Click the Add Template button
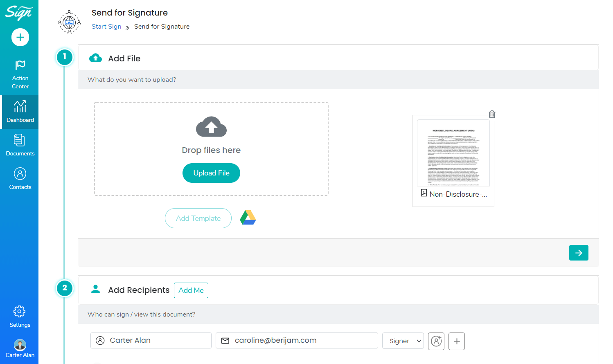Screen dimensions: 613x364 click(198, 218)
